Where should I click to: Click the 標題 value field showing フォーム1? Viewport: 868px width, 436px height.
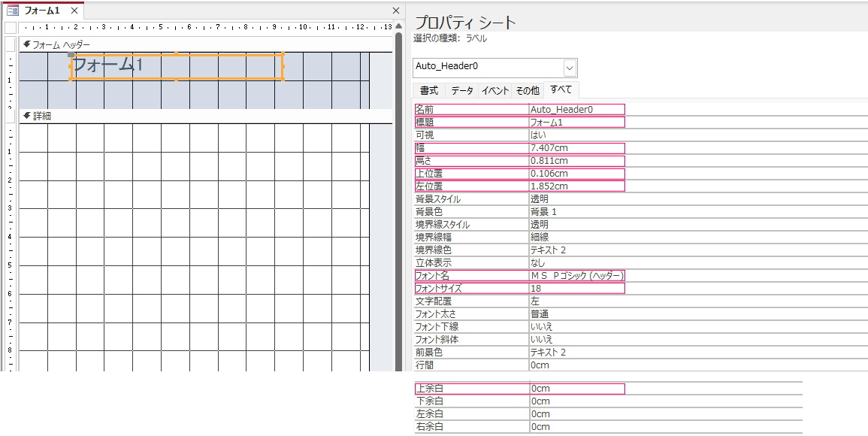click(576, 122)
